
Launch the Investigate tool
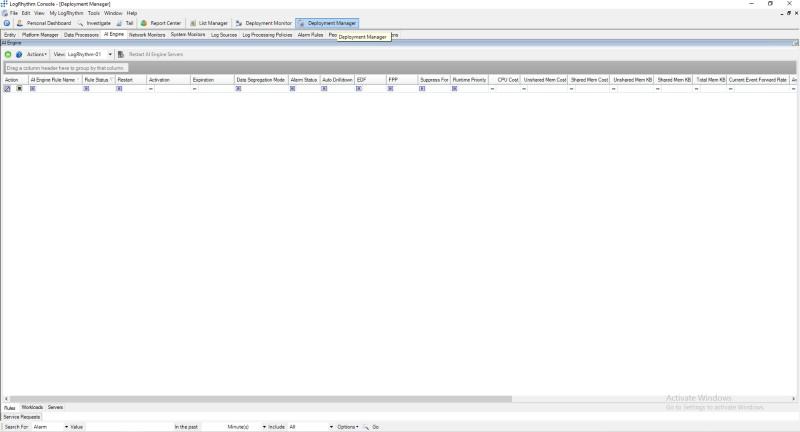point(94,23)
